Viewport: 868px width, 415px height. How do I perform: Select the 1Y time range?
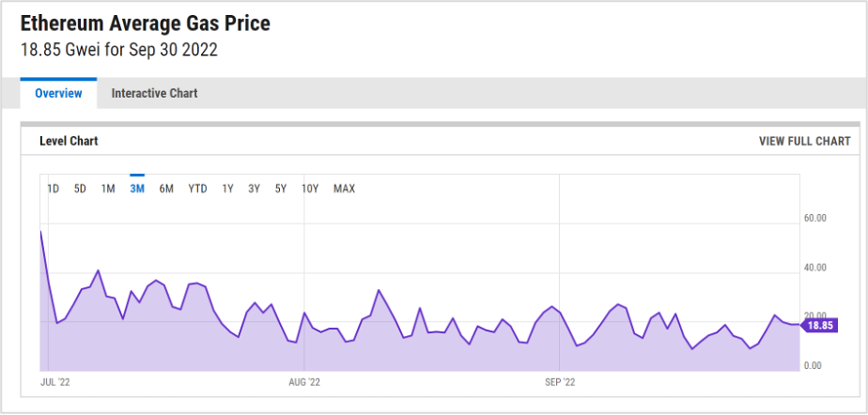click(x=227, y=190)
